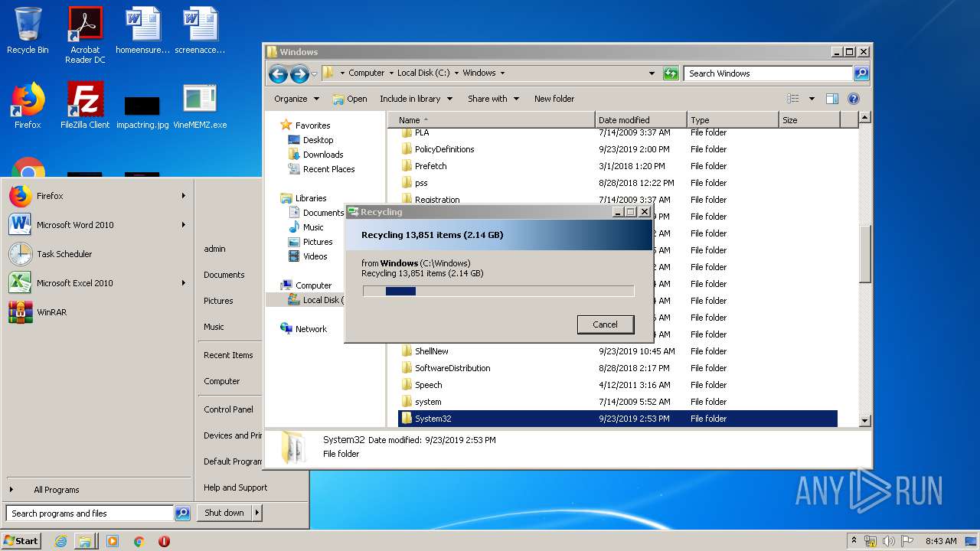980x551 pixels.
Task: Click admin user name in Start menu
Action: tap(214, 249)
